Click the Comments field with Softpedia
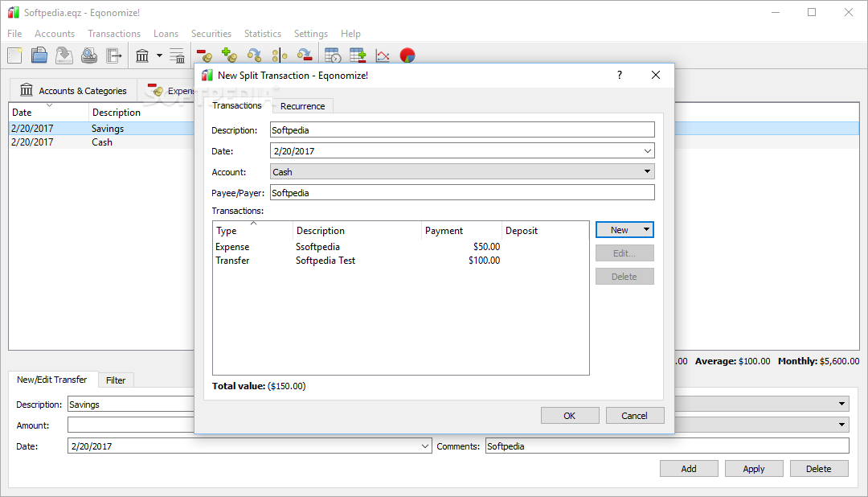 coord(667,446)
